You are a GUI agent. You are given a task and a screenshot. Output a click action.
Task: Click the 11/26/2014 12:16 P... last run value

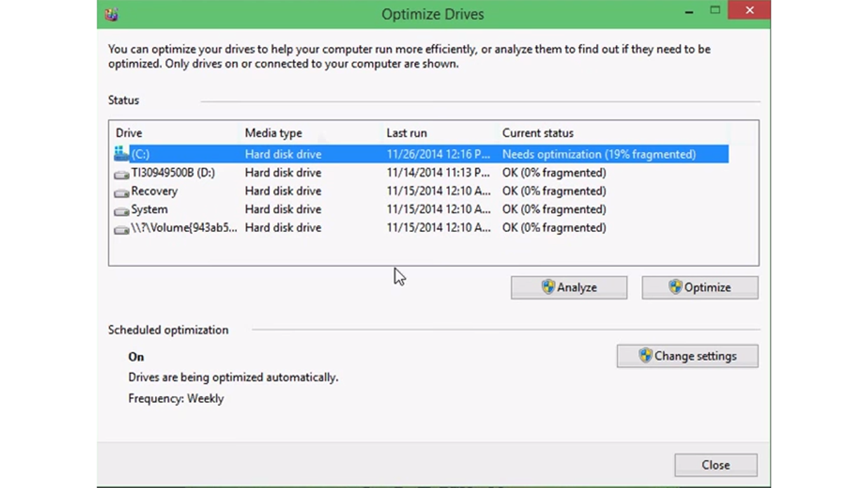click(x=438, y=154)
